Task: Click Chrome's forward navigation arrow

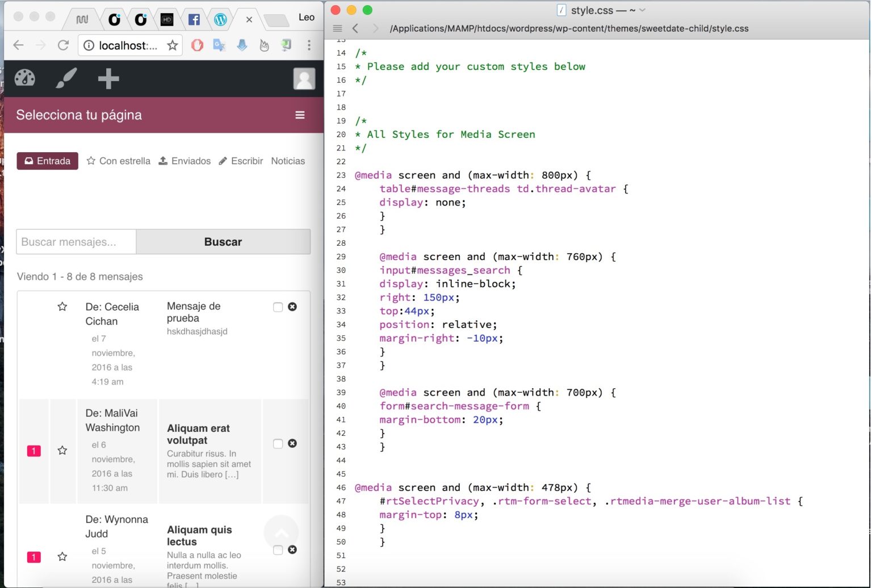Action: (x=40, y=45)
